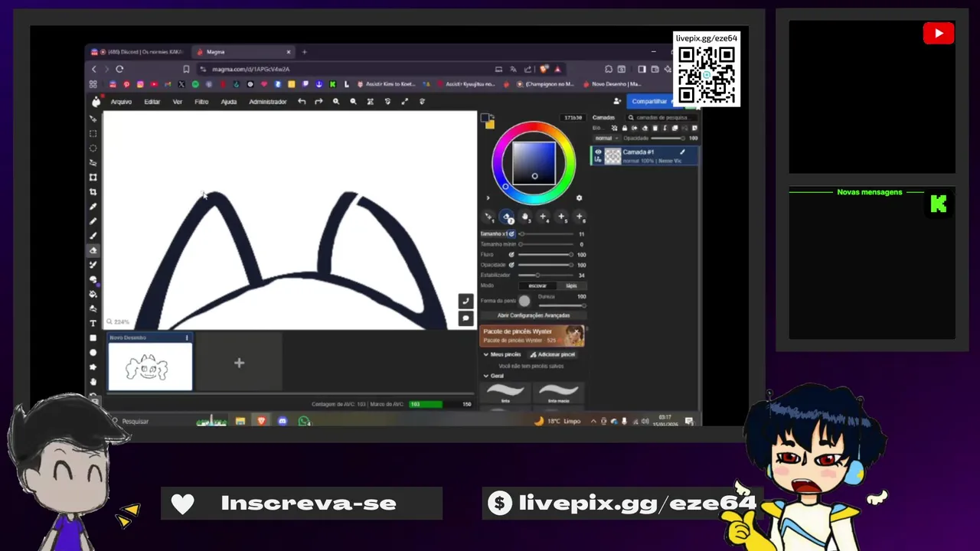Screen dimensions: 980x551
Task: Select the paint bucket fill tool
Action: pos(93,294)
